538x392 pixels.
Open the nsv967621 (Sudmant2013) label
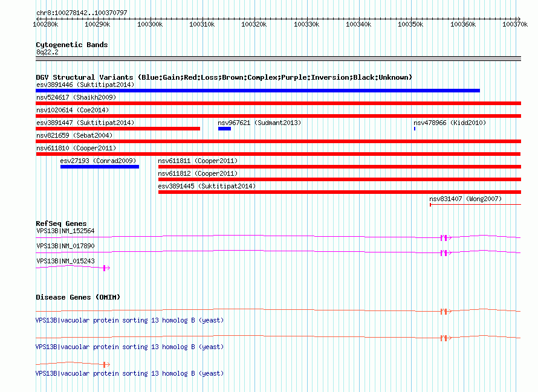pyautogui.click(x=259, y=123)
